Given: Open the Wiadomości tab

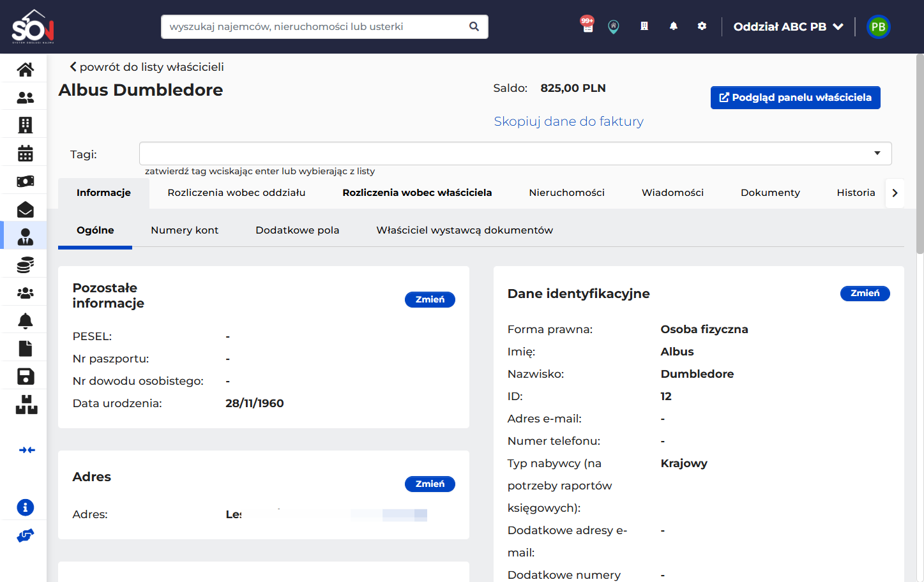Looking at the screenshot, I should pos(672,193).
